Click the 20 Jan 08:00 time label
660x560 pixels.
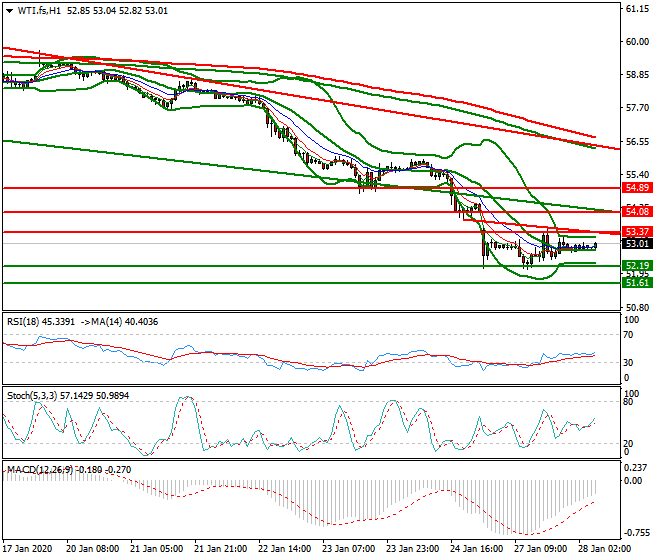[x=92, y=549]
